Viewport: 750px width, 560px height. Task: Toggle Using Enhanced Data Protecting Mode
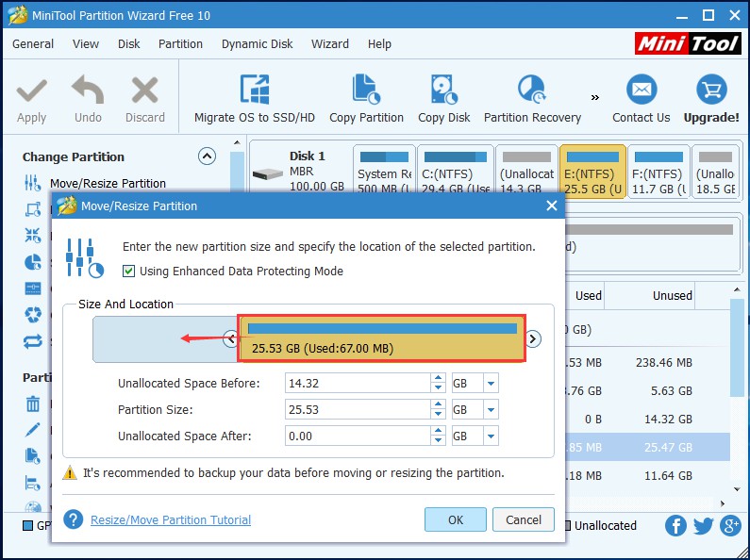coord(128,272)
